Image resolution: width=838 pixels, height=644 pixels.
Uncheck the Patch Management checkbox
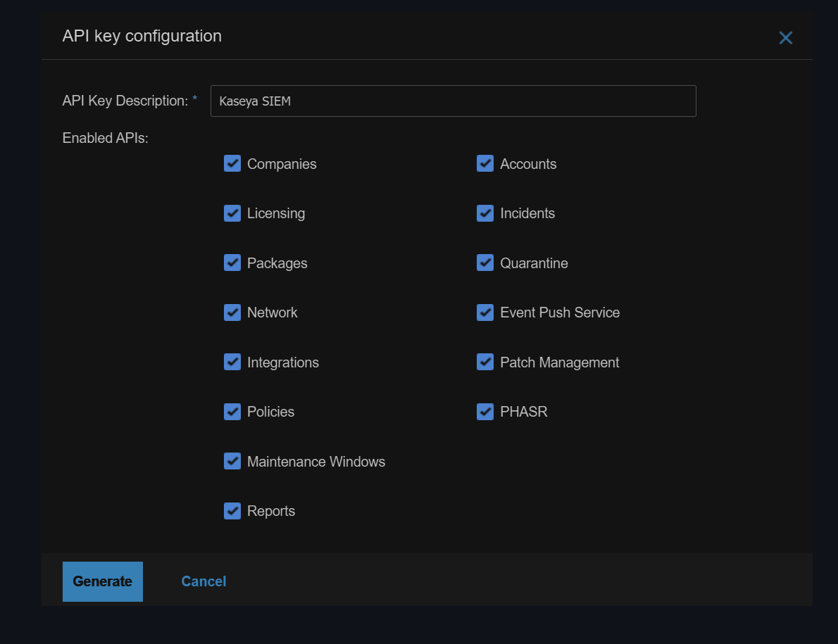point(484,362)
